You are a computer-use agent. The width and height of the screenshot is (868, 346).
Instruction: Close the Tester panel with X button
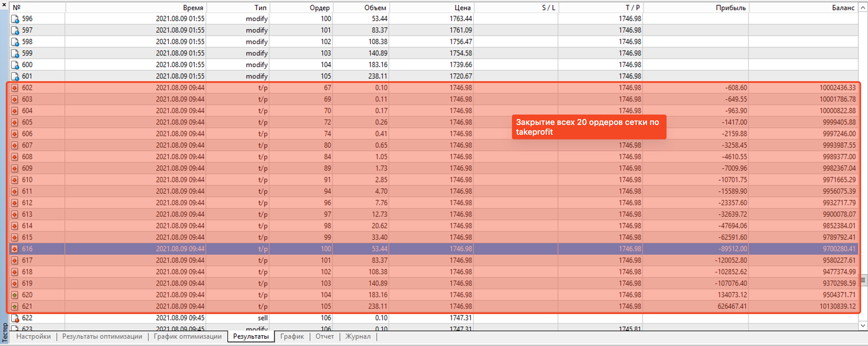click(4, 5)
